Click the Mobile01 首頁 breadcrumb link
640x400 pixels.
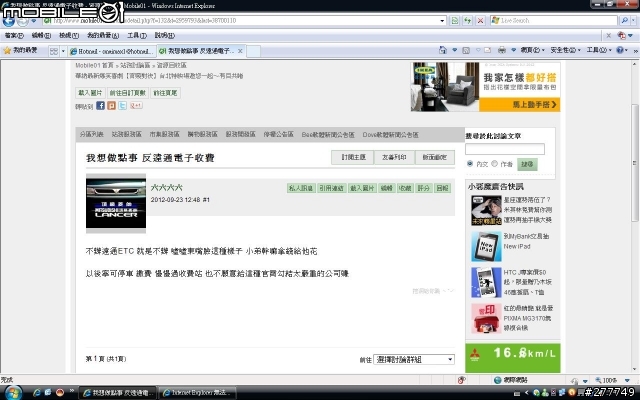tap(94, 65)
